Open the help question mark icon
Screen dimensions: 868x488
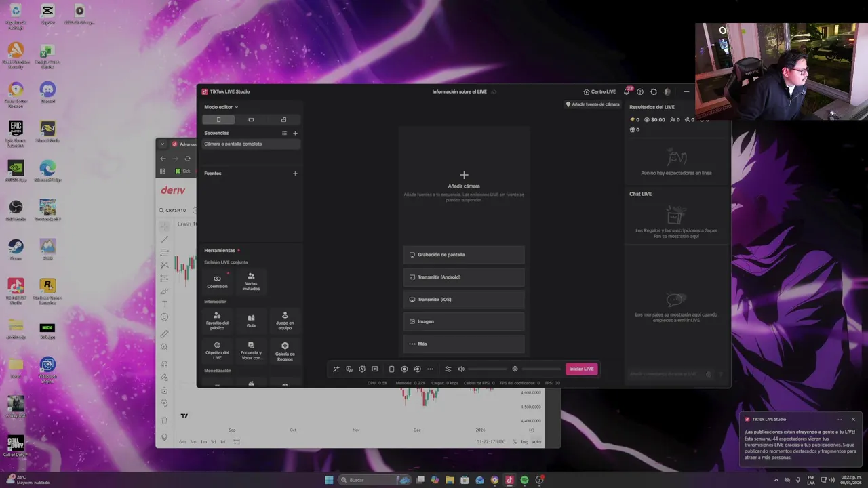(x=640, y=91)
